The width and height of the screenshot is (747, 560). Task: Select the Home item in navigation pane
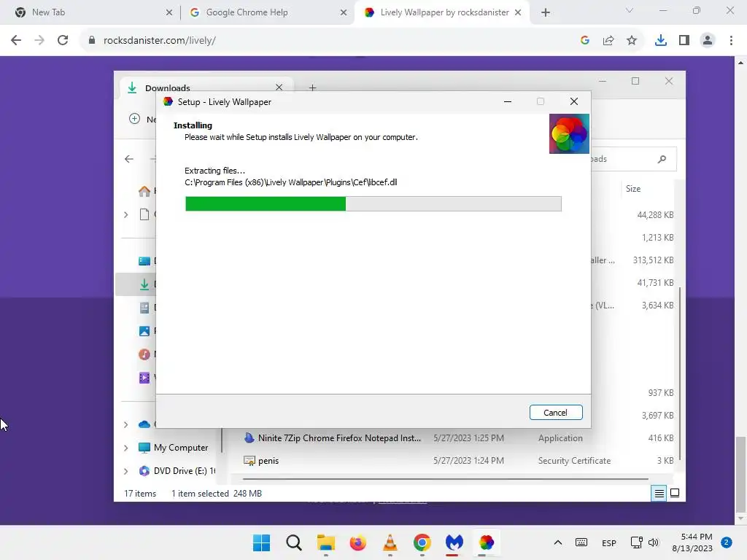point(144,191)
